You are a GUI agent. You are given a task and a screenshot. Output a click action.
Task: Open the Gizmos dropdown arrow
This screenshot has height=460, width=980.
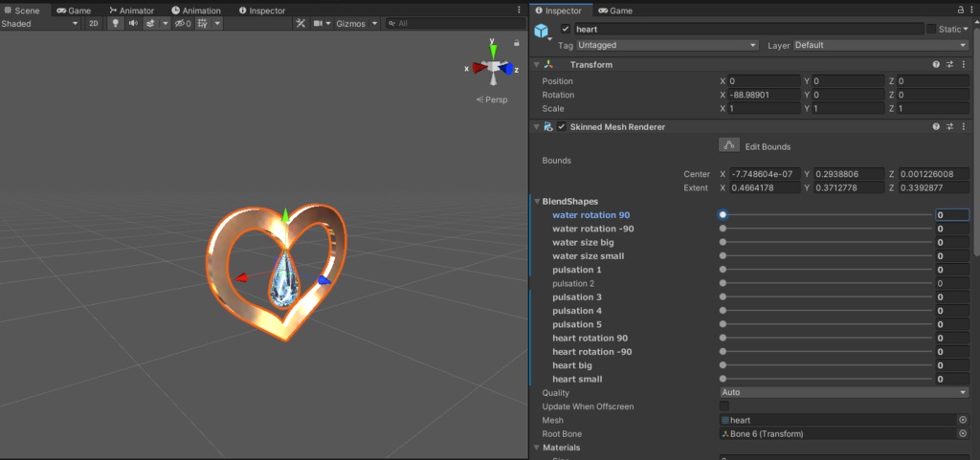(x=374, y=23)
